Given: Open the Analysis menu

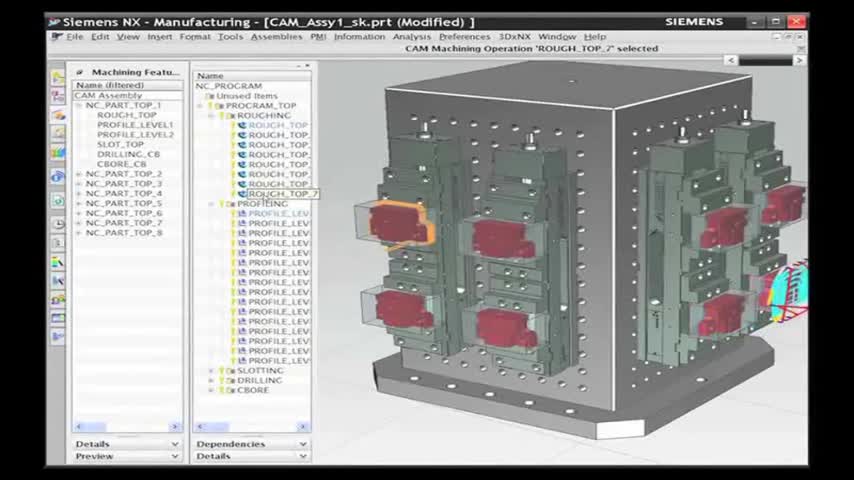Looking at the screenshot, I should coord(411,37).
